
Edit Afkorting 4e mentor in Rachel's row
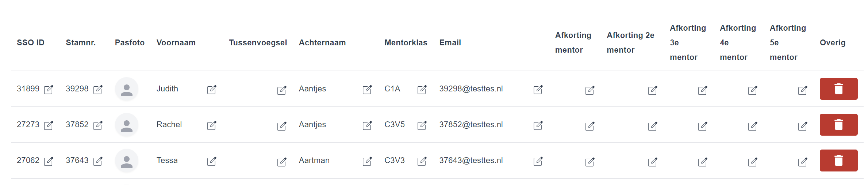pyautogui.click(x=753, y=126)
